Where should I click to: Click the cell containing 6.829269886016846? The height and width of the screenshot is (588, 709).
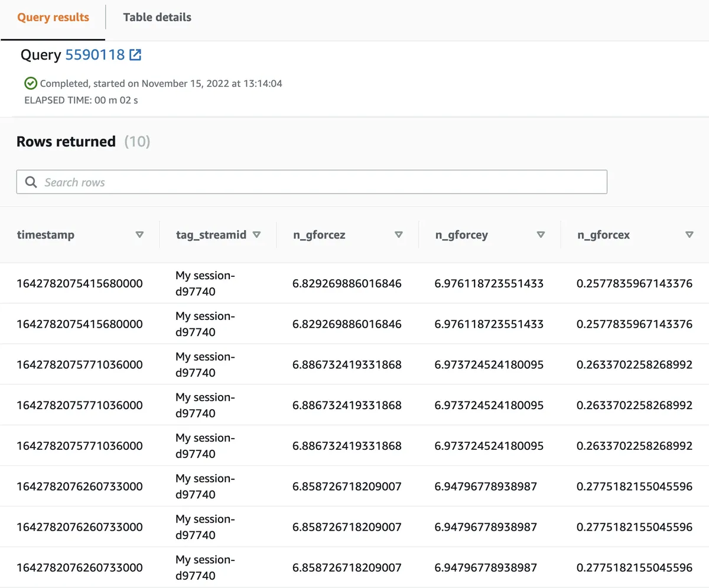coord(346,283)
